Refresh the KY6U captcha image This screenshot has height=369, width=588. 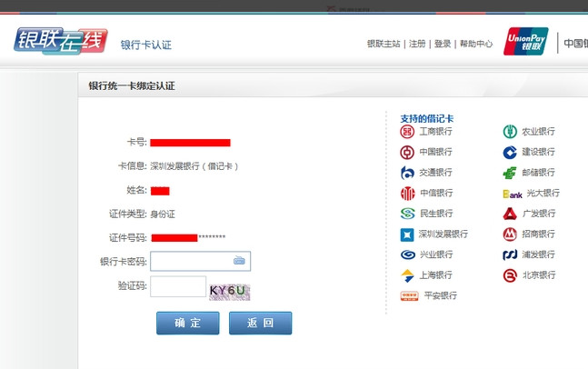tap(229, 291)
